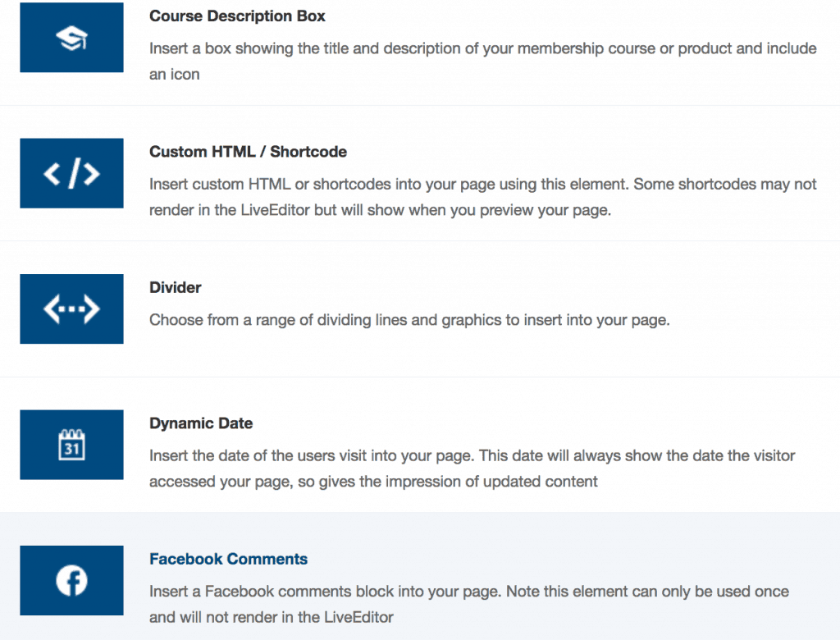Click the Dynamic Date calendar icon
This screenshot has height=640, width=840.
point(71,445)
